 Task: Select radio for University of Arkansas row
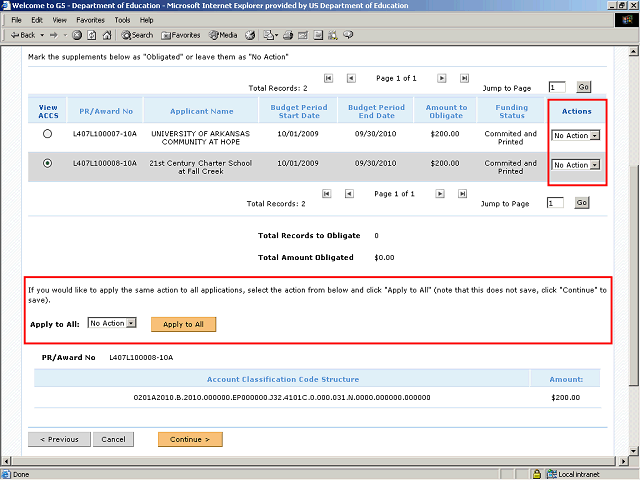[47, 133]
